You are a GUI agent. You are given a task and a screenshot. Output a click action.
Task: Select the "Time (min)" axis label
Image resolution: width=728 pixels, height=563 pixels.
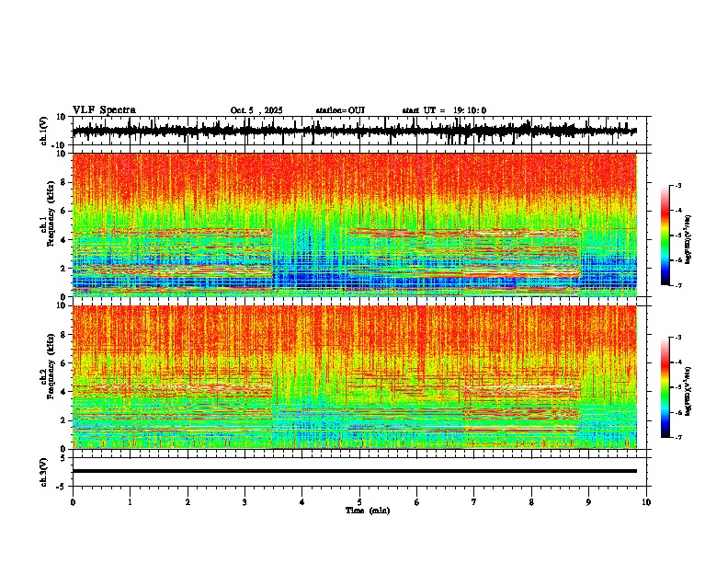click(x=368, y=511)
